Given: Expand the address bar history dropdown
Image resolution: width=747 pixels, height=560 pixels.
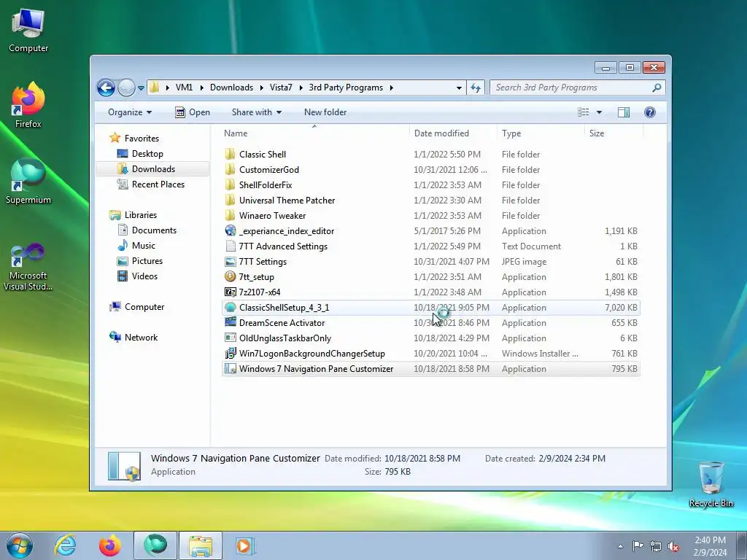Looking at the screenshot, I should coord(459,87).
